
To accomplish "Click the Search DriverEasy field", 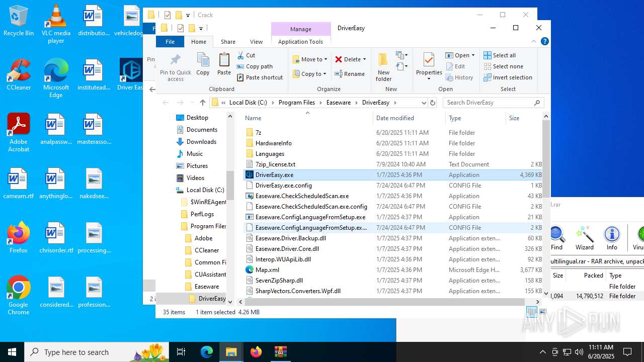I will tap(493, 103).
